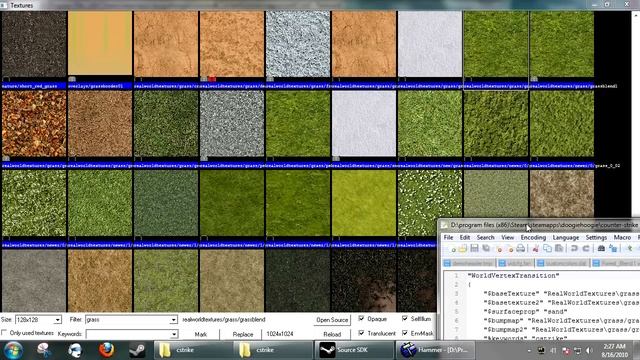The height and width of the screenshot is (360, 640).
Task: Click the texture browser scrollbar up arrow
Action: pyautogui.click(x=636, y=15)
